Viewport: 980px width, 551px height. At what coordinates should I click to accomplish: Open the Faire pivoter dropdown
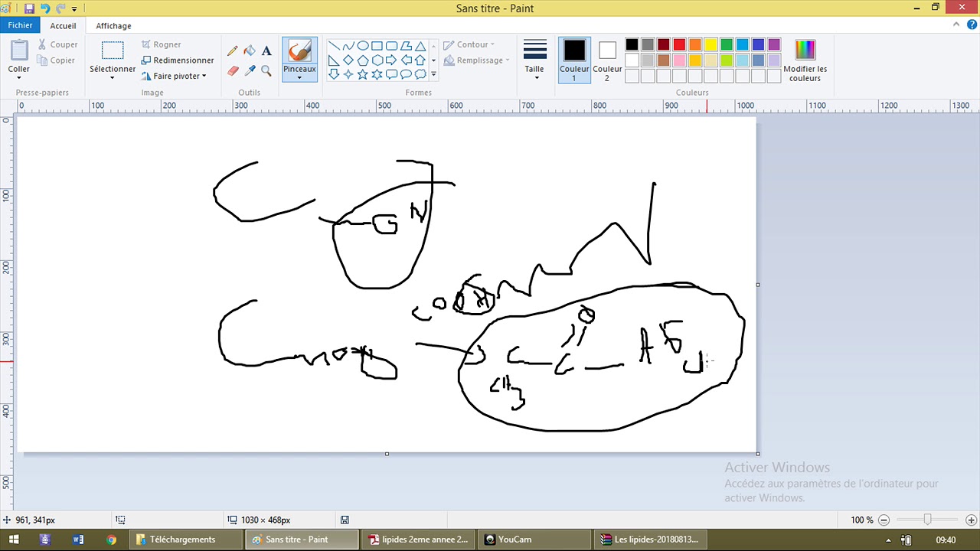point(175,76)
